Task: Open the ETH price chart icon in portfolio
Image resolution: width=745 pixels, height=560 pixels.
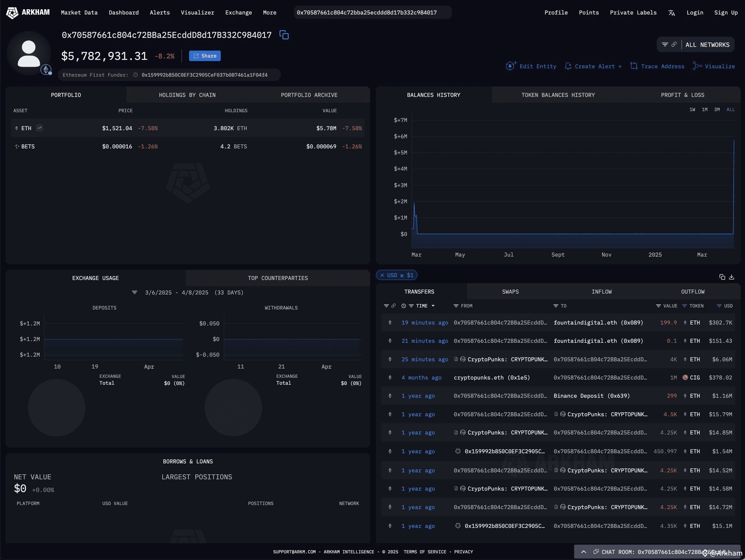Action: coord(40,128)
